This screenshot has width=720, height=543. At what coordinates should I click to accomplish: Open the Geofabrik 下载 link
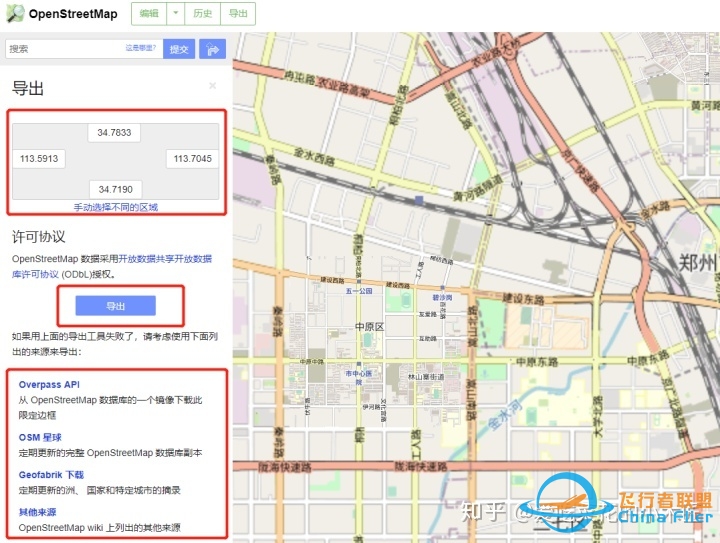[x=51, y=475]
